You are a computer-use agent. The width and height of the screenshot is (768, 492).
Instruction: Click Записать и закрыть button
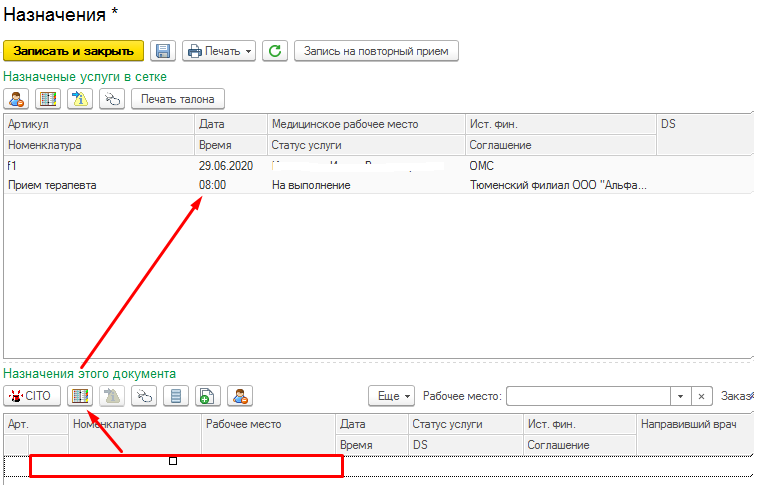[x=74, y=51]
